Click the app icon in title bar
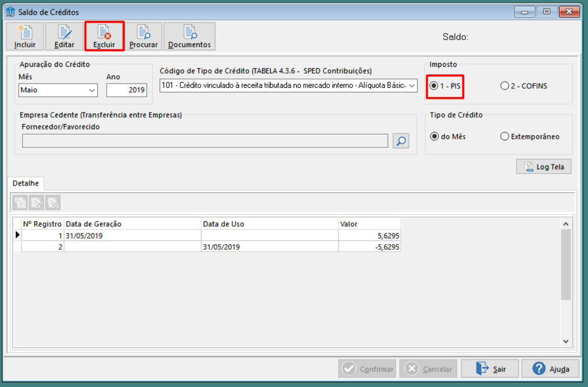The width and height of the screenshot is (588, 387). click(x=11, y=12)
